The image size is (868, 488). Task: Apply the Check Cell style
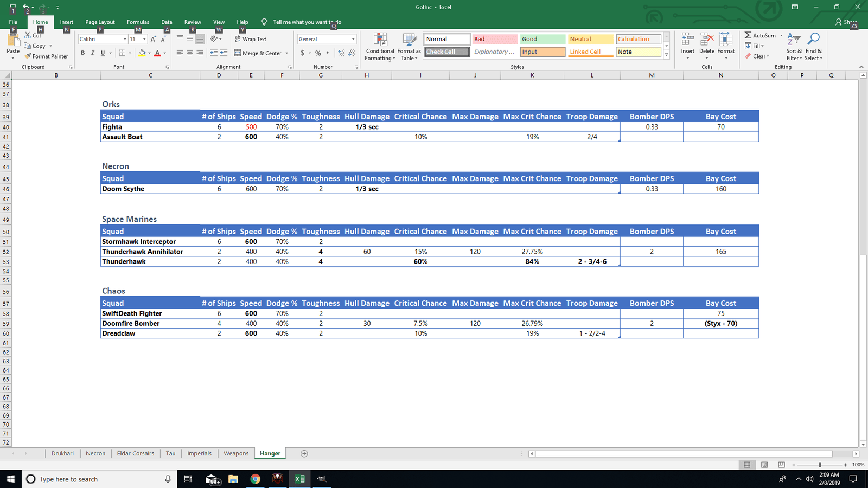click(x=447, y=52)
